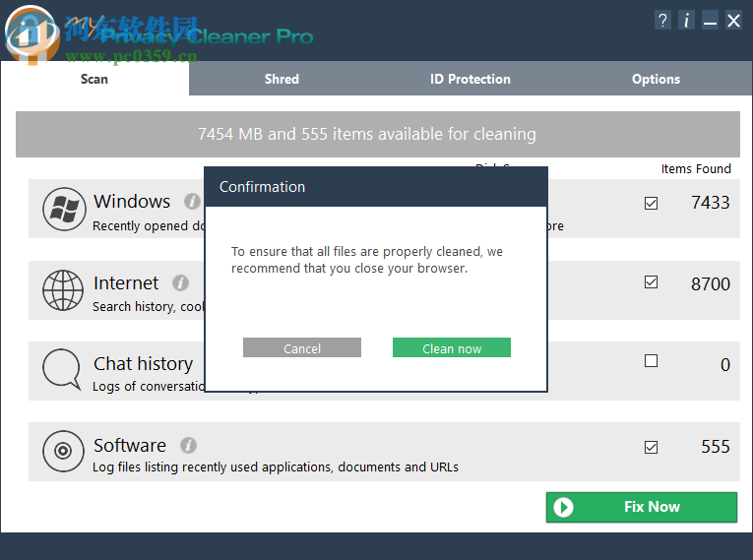This screenshot has height=560, width=753.
Task: Click the Chat history speech bubble icon
Action: (x=62, y=369)
